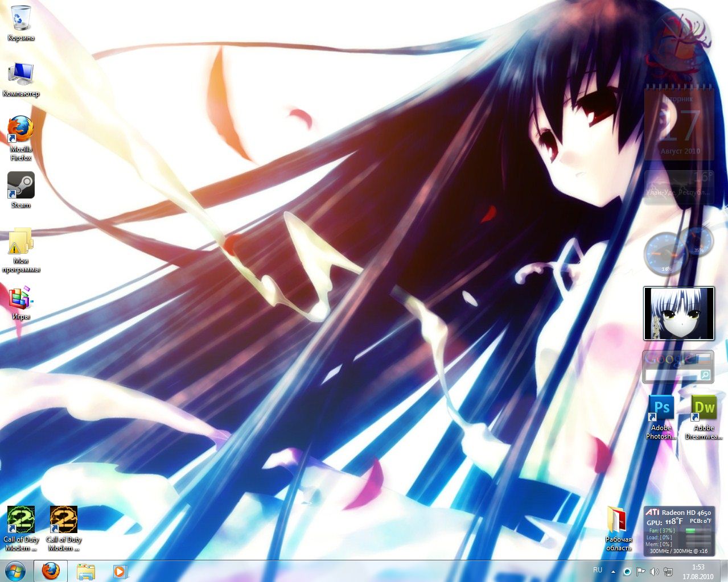Click the volume speaker tray icon

point(654,571)
